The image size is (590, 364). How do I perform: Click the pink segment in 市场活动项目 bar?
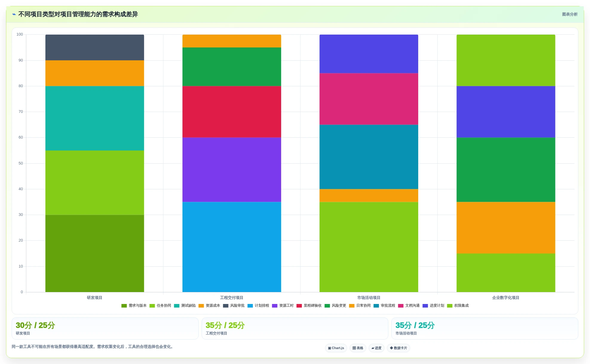coord(369,99)
